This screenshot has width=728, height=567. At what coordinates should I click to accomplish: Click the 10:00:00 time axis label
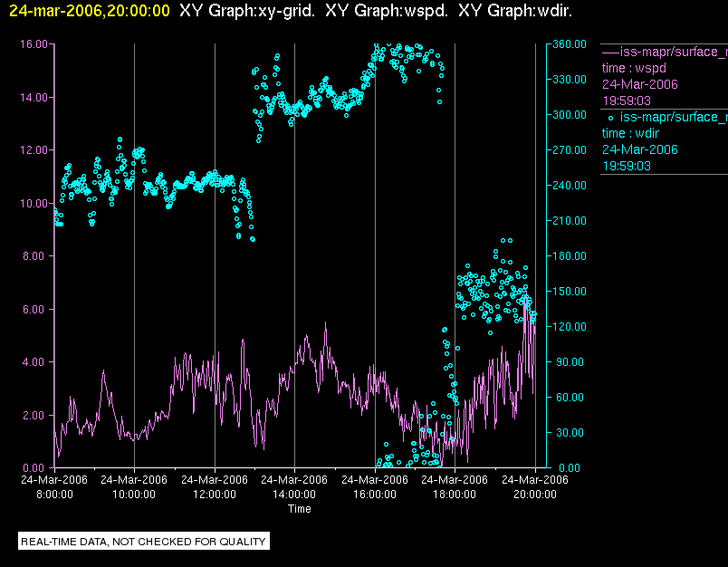point(134,495)
